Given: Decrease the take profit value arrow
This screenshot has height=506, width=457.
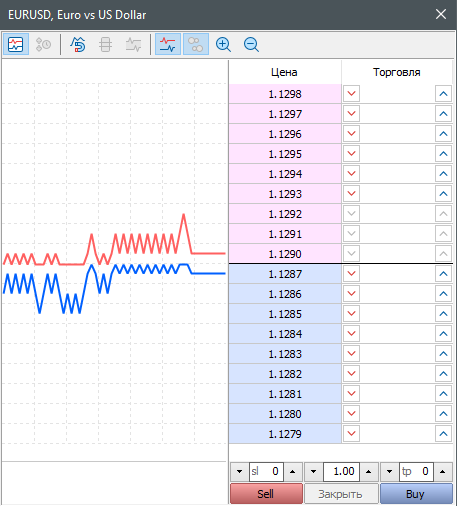Looking at the screenshot, I should tap(389, 471).
